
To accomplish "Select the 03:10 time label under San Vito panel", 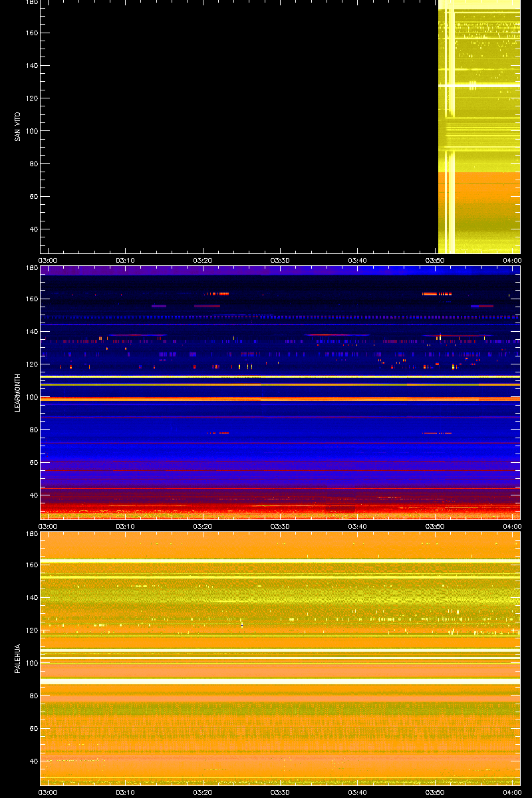I will pyautogui.click(x=126, y=261).
